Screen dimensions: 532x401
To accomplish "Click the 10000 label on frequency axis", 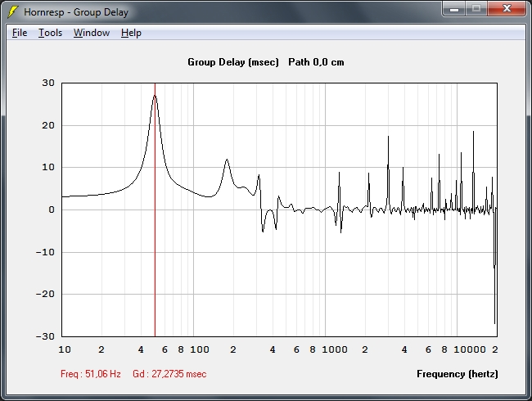I will (x=470, y=349).
